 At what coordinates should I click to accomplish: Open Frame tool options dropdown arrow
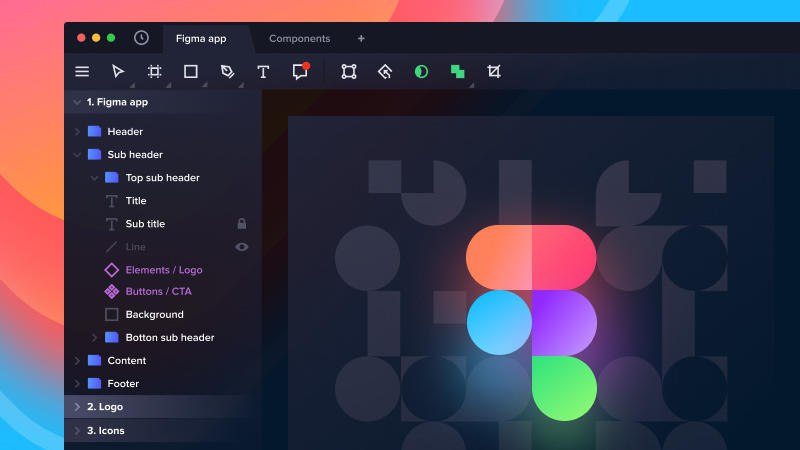tap(168, 85)
